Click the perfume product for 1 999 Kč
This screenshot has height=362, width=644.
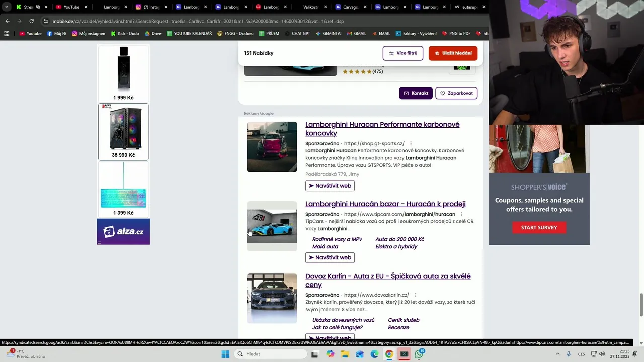tap(123, 74)
